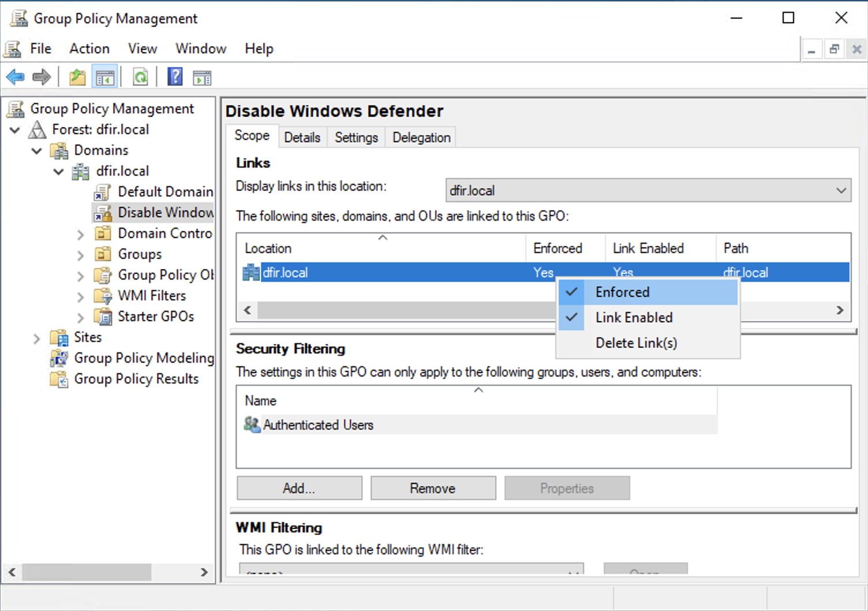Viewport: 868px width, 611px height.
Task: Choose Delete Link(s) from context menu
Action: (x=636, y=343)
